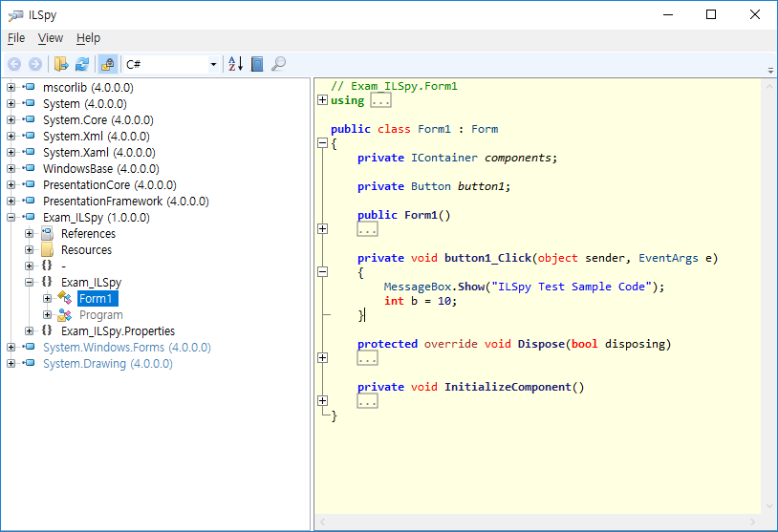This screenshot has width=778, height=532.
Task: Collapse the Form1 class body fold
Action: point(322,143)
